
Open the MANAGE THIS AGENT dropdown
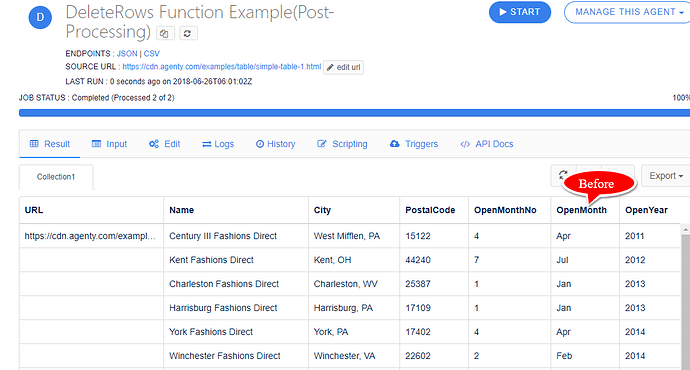pyautogui.click(x=628, y=12)
